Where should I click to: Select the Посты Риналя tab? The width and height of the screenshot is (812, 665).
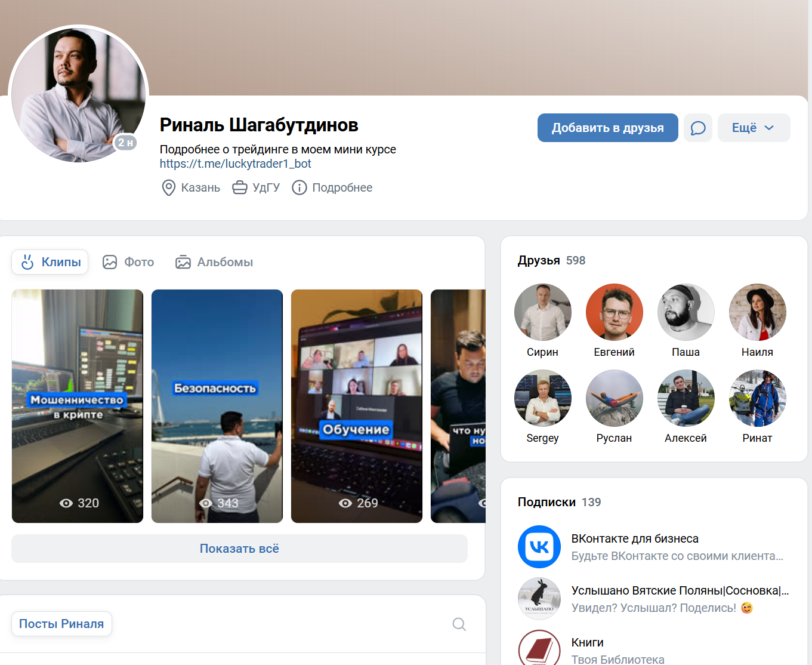pos(61,624)
